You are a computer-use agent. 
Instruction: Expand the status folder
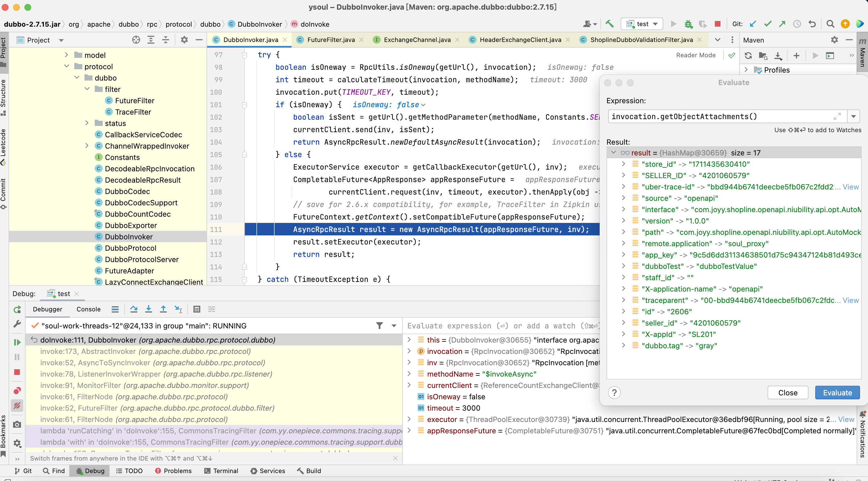click(x=87, y=123)
